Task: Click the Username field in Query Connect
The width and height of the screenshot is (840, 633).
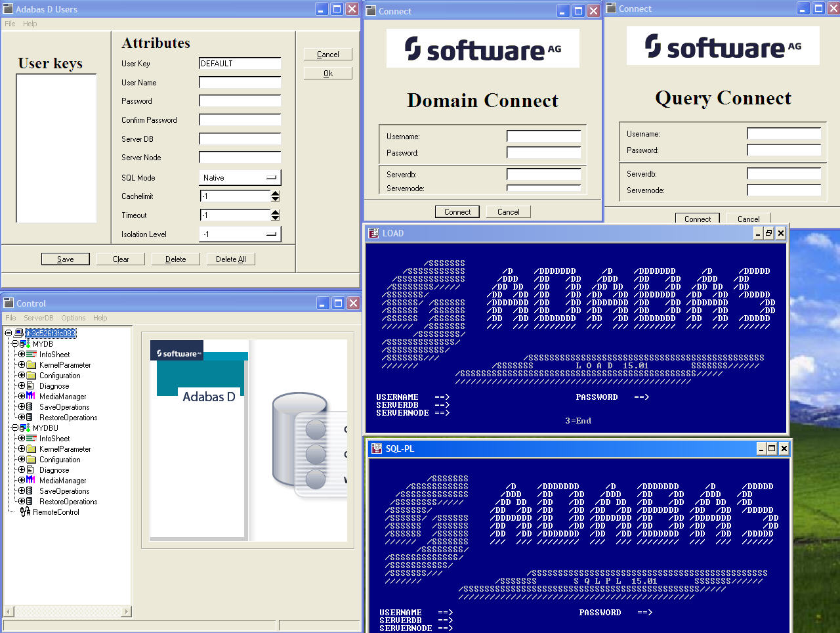Action: 784,134
